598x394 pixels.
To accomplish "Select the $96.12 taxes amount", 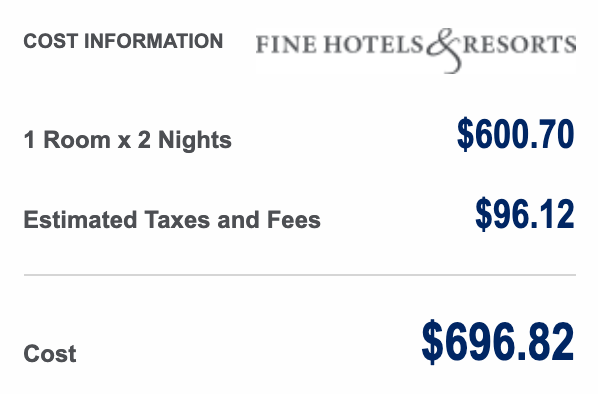I will [525, 215].
